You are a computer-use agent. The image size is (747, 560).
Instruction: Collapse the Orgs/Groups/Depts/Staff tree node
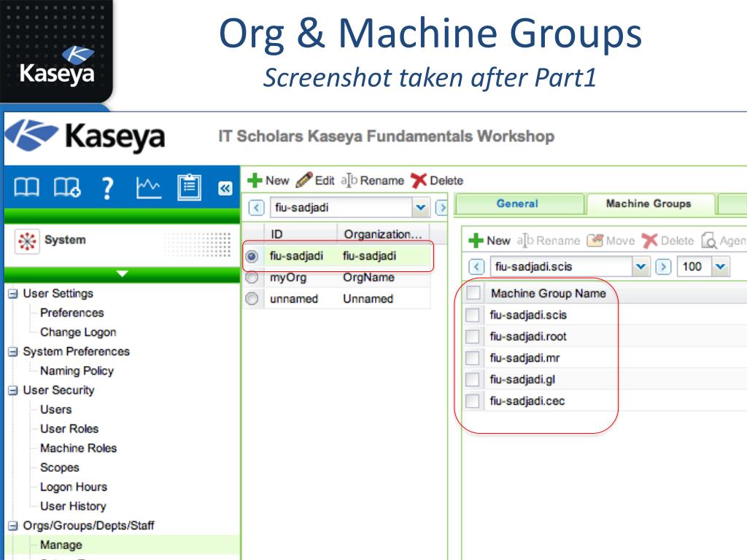pos(13,526)
